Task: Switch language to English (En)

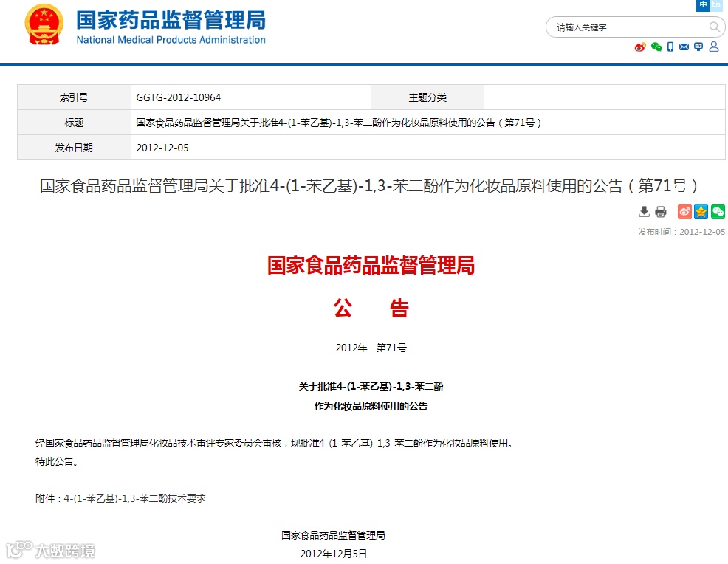Action: 716,4
